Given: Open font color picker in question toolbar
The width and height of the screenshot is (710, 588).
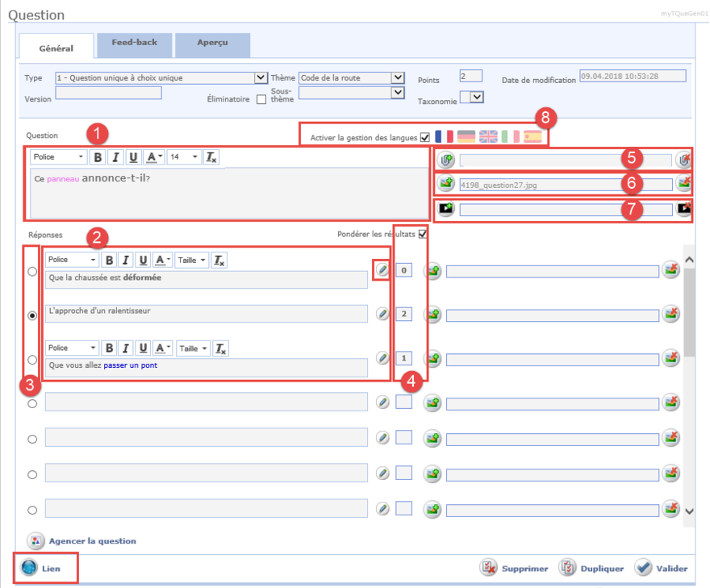Looking at the screenshot, I should pyautogui.click(x=154, y=157).
